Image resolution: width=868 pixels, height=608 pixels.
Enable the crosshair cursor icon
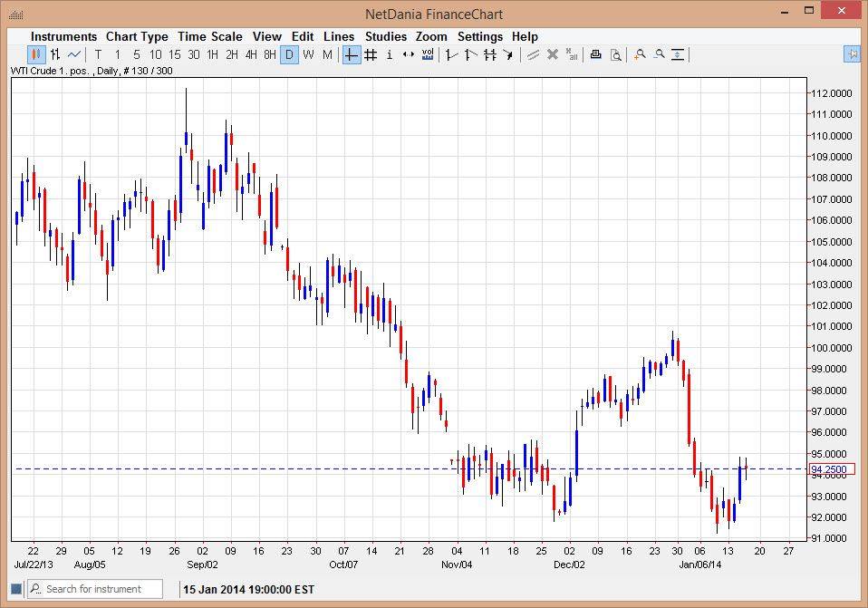click(x=351, y=55)
